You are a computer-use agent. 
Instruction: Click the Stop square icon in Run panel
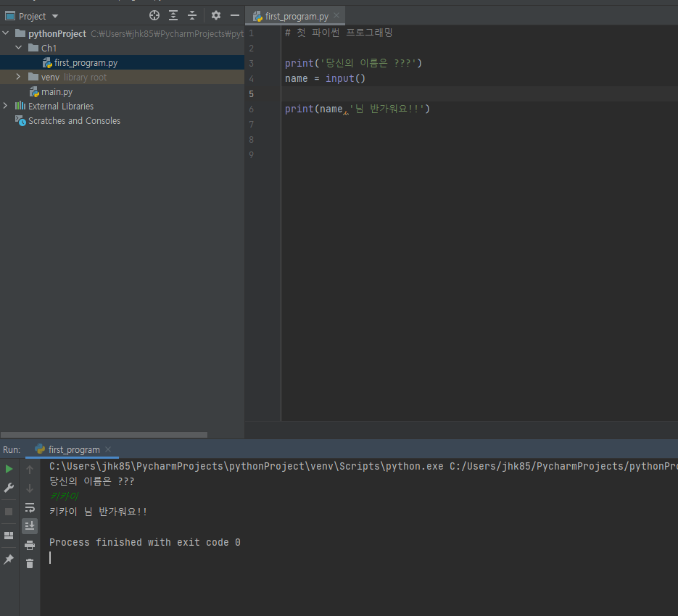9,512
